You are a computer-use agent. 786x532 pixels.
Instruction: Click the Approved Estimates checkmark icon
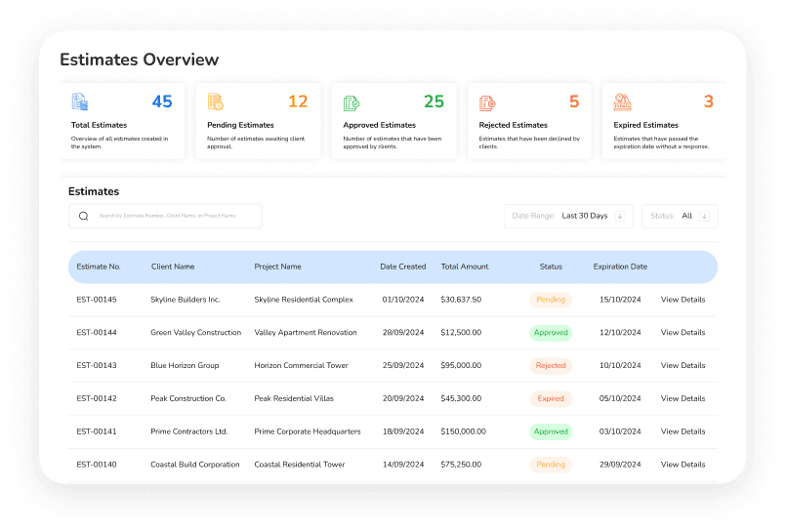[x=352, y=103]
